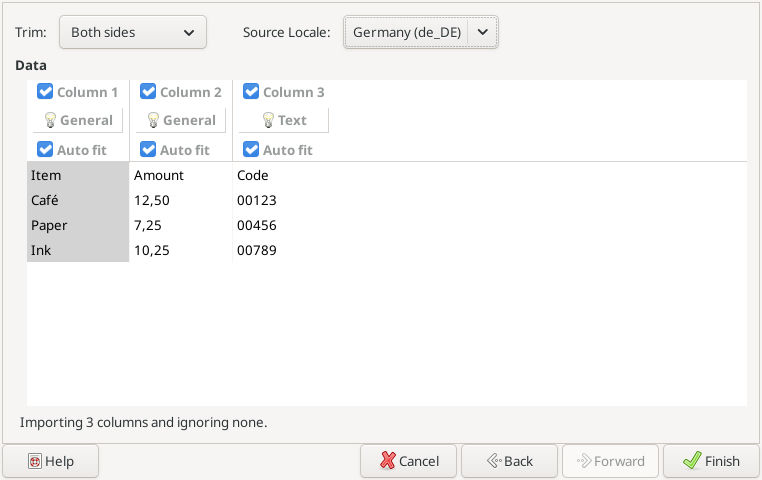This screenshot has height=480, width=762.
Task: Open Help for the import dialog
Action: coord(51,461)
